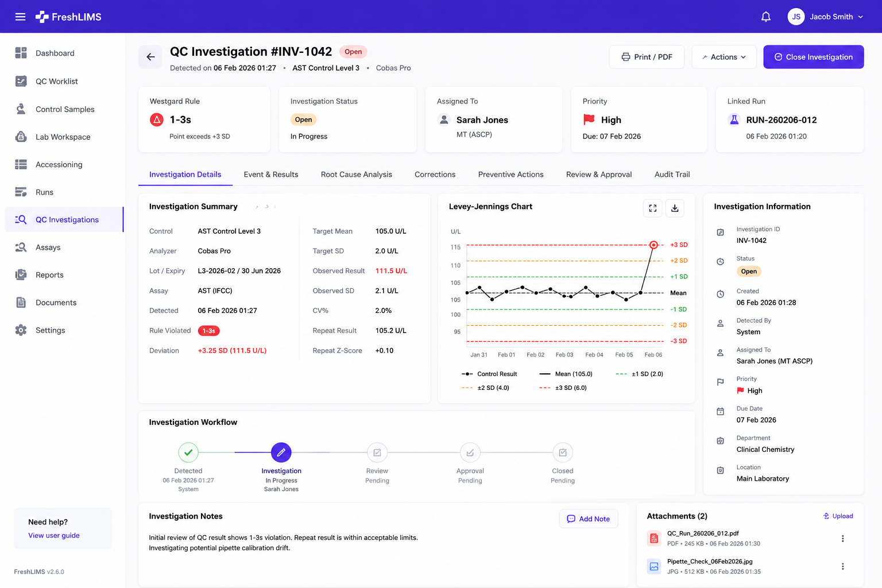Open linked run RUN-260206-012
This screenshot has width=882, height=588.
coord(782,120)
